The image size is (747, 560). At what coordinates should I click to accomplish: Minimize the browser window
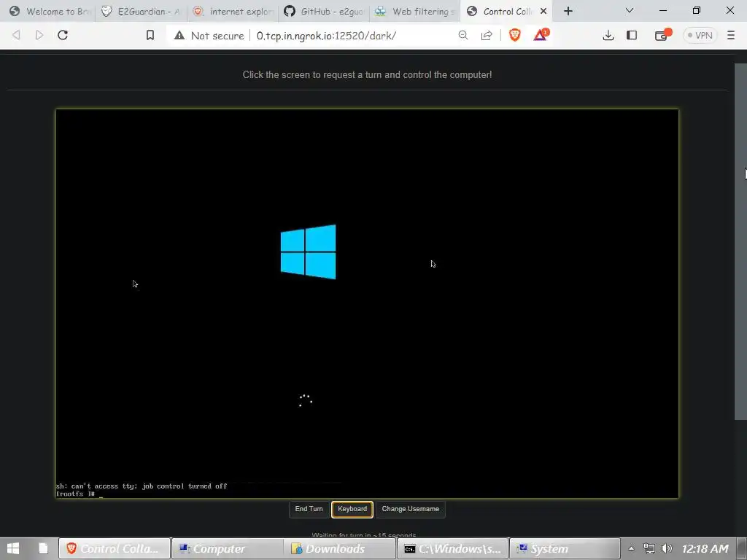[x=663, y=10]
